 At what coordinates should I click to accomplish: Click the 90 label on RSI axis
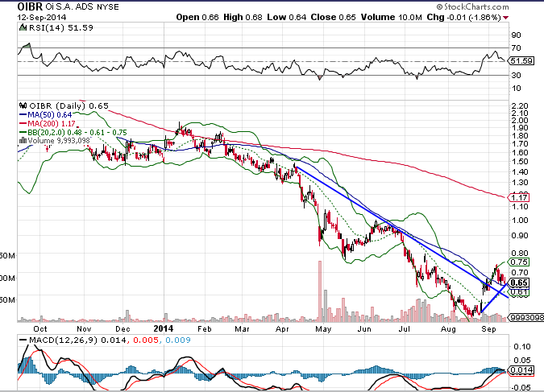click(x=517, y=35)
